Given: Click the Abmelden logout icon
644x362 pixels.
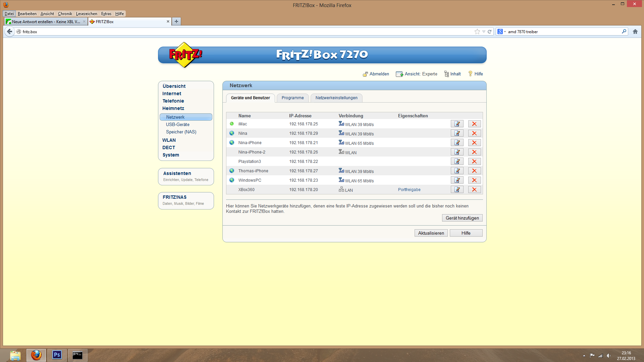Looking at the screenshot, I should (x=365, y=74).
